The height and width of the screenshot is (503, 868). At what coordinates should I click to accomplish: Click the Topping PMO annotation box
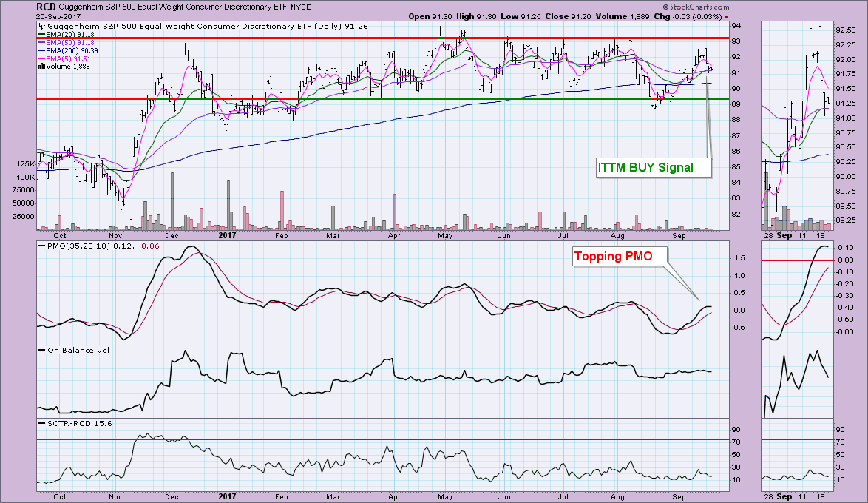620,256
